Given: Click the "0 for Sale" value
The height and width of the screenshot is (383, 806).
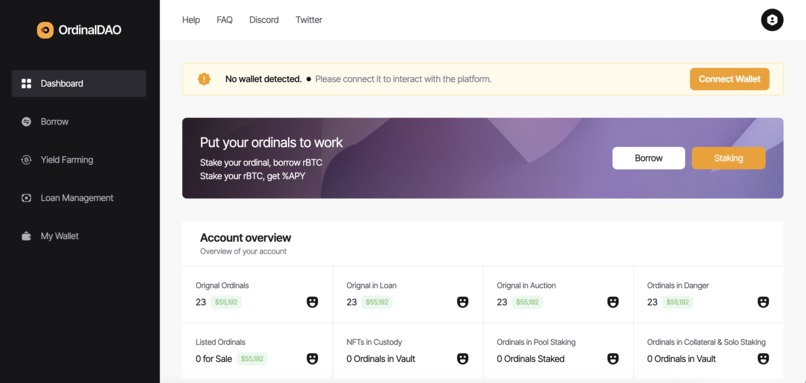Looking at the screenshot, I should (x=214, y=359).
